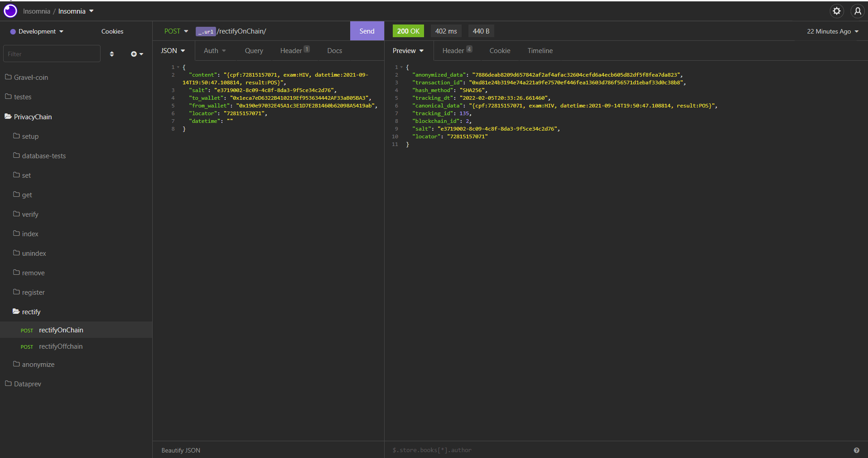Click the Insomnia logo icon

pyautogui.click(x=10, y=11)
